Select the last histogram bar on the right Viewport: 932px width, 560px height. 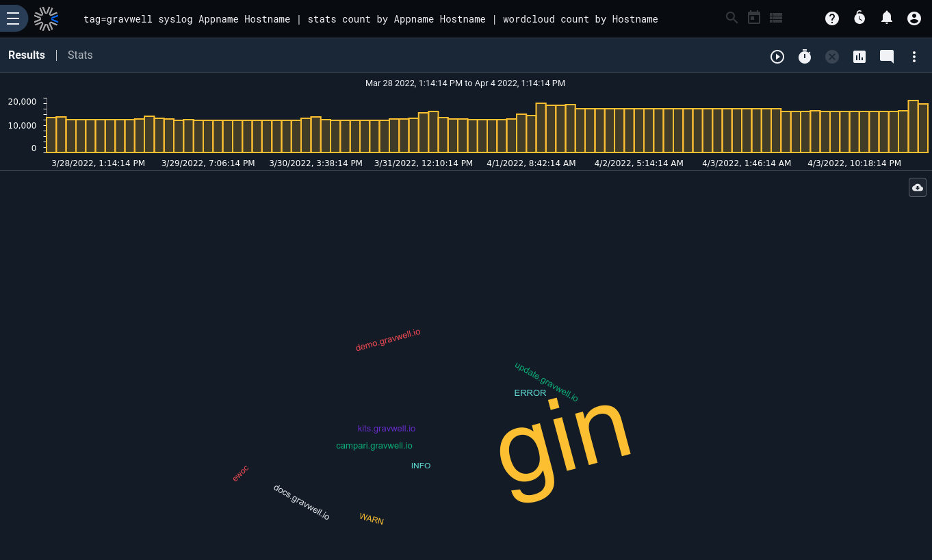[923, 128]
